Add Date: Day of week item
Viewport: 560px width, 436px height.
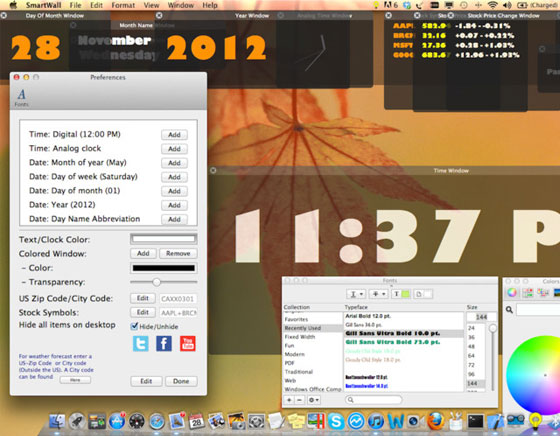click(x=174, y=177)
